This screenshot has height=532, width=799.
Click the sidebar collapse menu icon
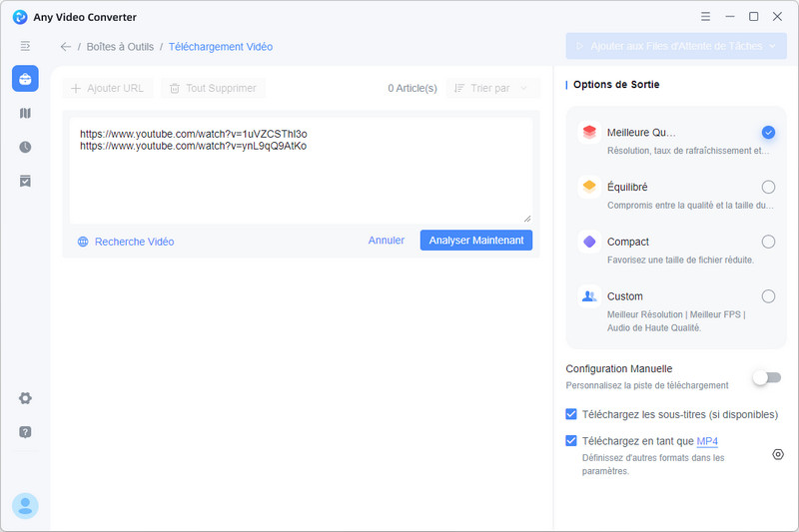25,46
